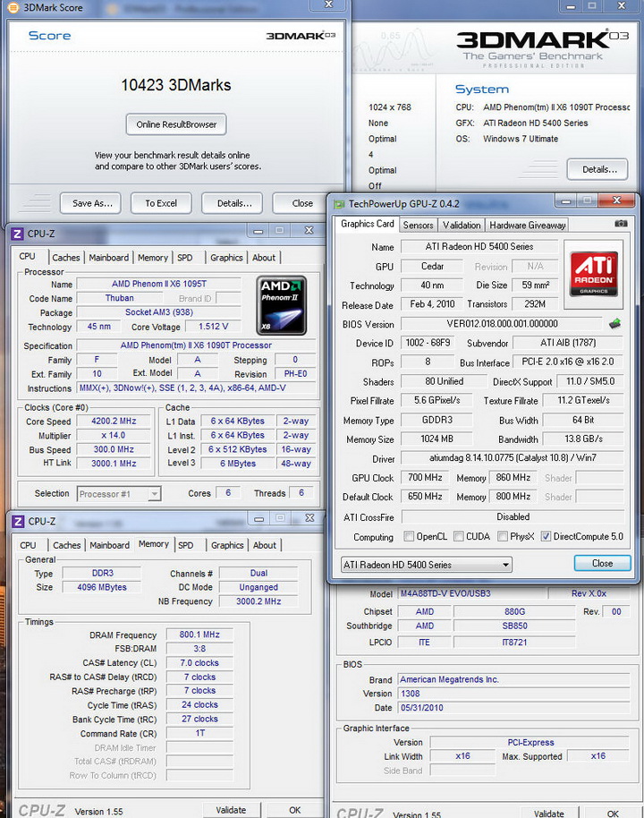The height and width of the screenshot is (818, 644).
Task: Switch to CPU tab in lower CPU-Z window
Action: tap(28, 545)
